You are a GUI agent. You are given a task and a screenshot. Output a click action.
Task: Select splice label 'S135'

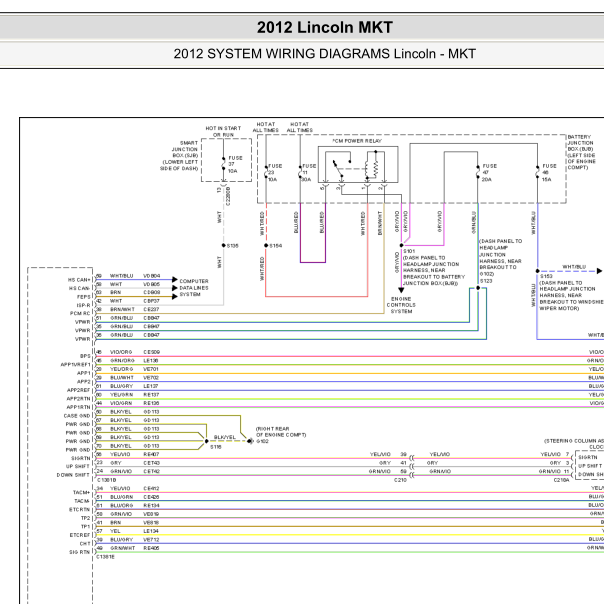233,246
